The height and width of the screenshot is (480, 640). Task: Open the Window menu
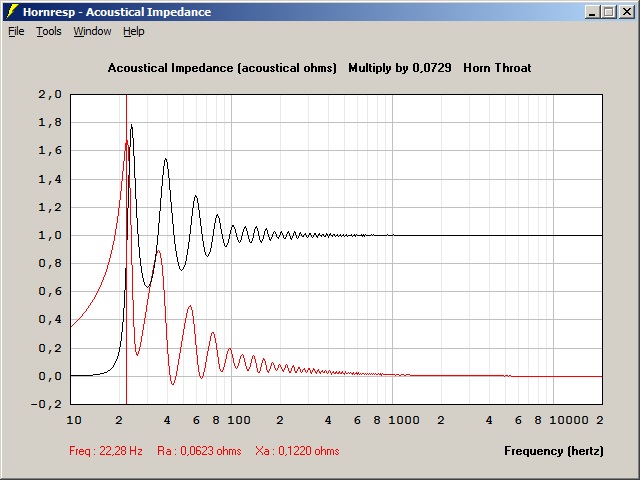click(92, 31)
